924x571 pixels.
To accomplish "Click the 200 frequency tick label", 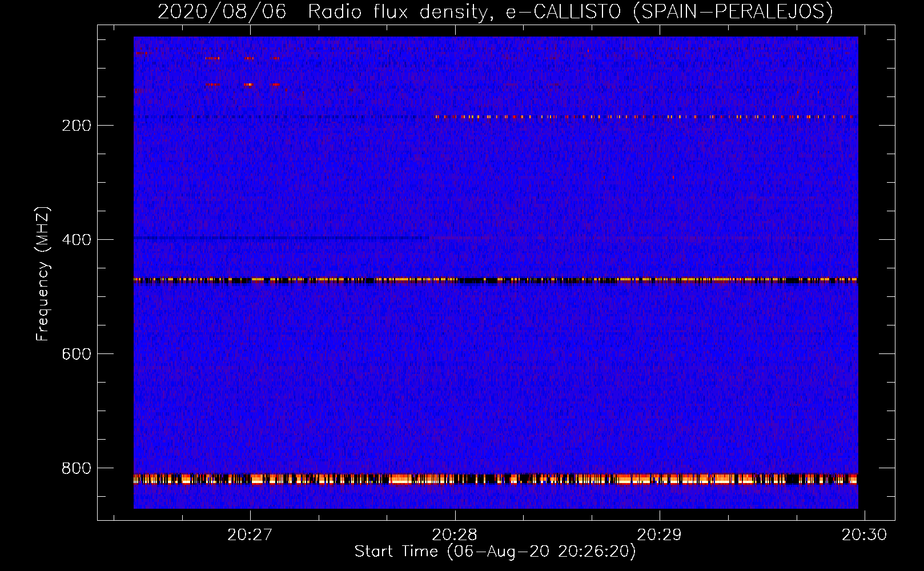I will click(x=77, y=126).
